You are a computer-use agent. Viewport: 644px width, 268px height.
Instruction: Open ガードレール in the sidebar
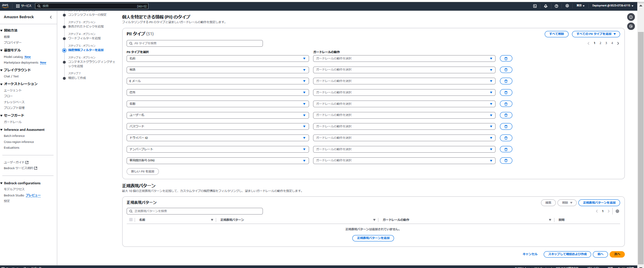click(13, 122)
